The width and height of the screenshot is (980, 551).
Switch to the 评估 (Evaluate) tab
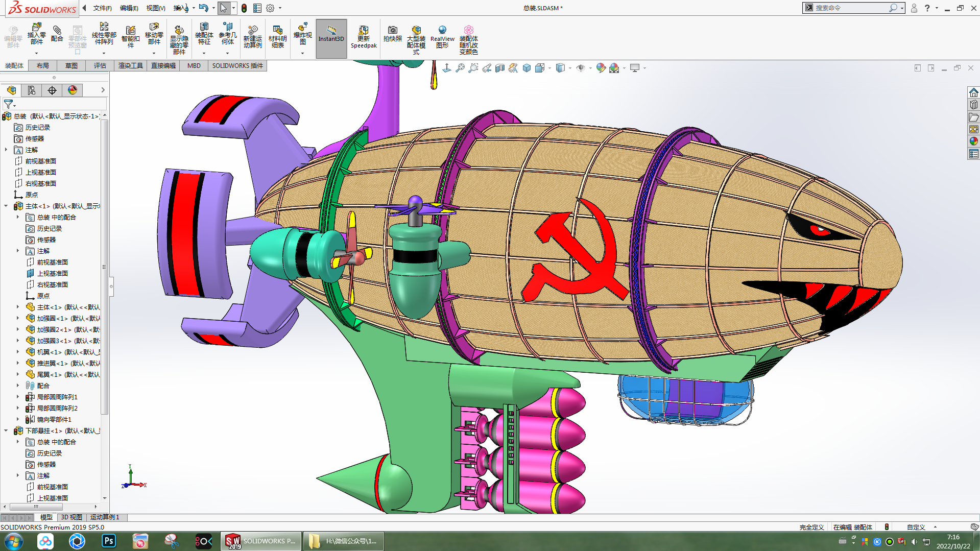(x=100, y=66)
